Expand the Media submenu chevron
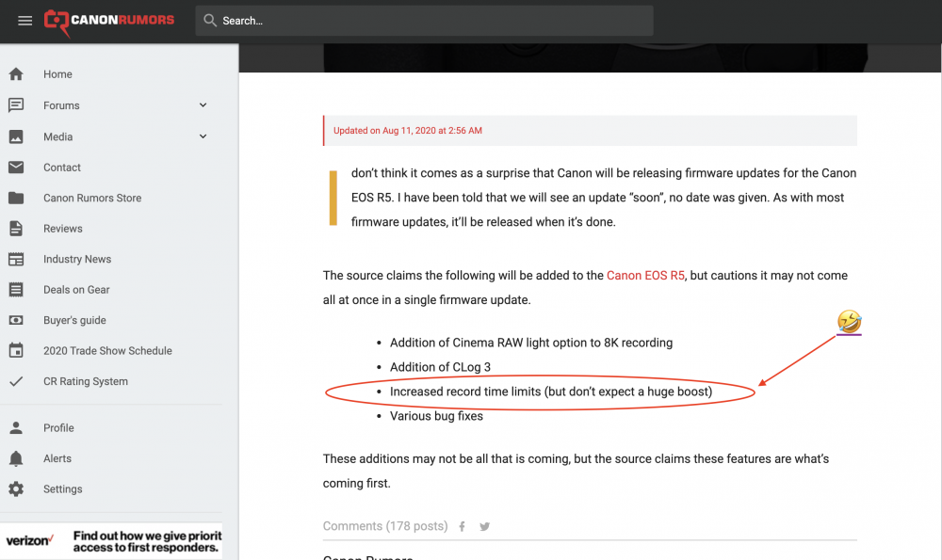 point(203,136)
